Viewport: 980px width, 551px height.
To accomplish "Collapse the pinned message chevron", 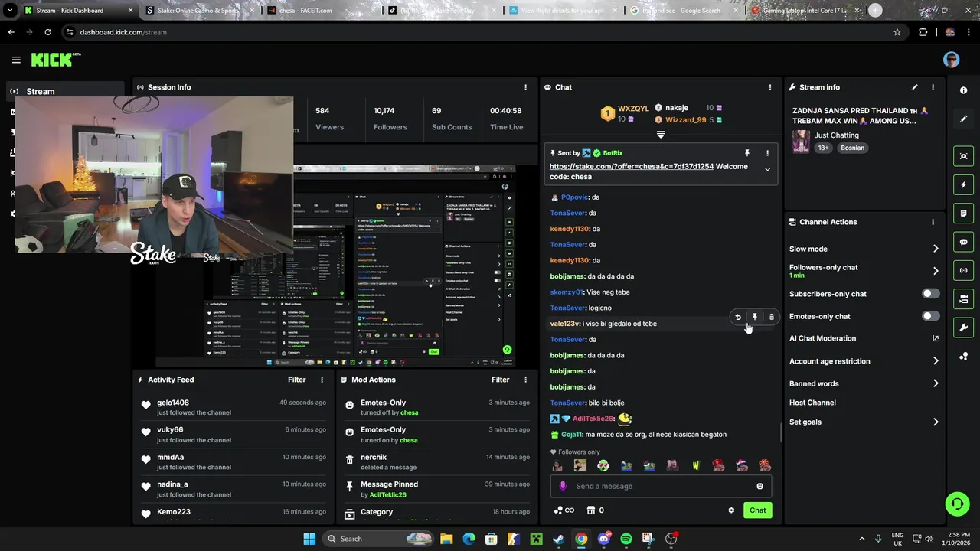I will click(x=767, y=170).
